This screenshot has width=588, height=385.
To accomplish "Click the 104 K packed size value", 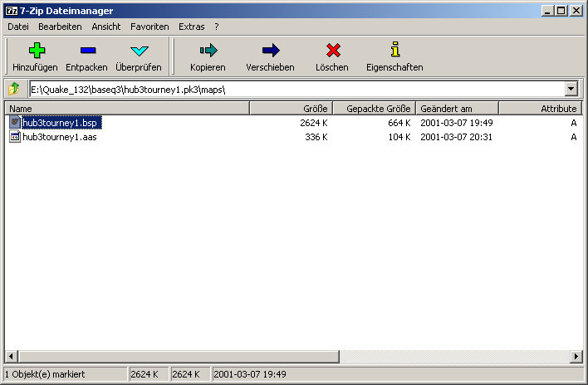I will tap(399, 137).
